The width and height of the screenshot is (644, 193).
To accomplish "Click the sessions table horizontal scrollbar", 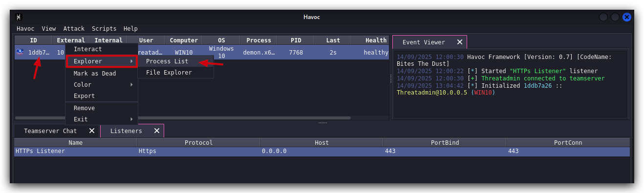I will [183, 118].
